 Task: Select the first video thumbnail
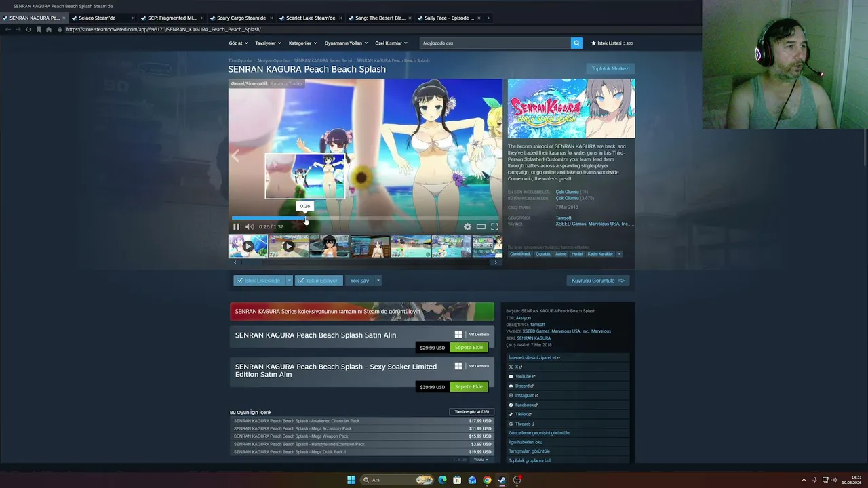[x=248, y=246]
